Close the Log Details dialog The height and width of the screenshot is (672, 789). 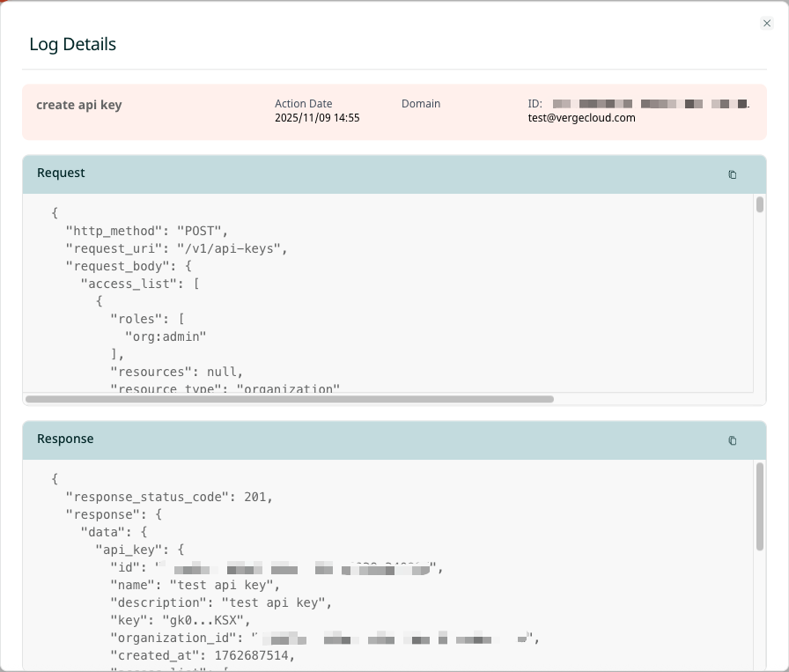tap(766, 24)
